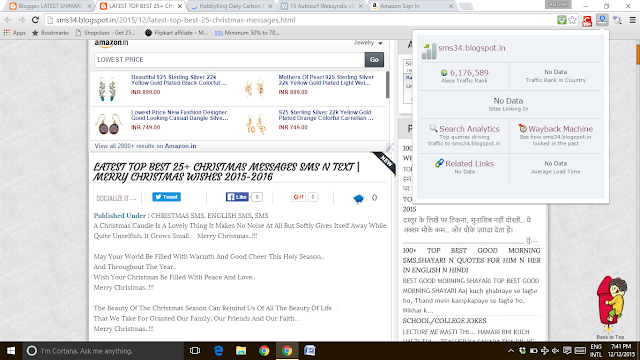Click the address bar URL field
The width and height of the screenshot is (640, 360).
tap(300, 20)
